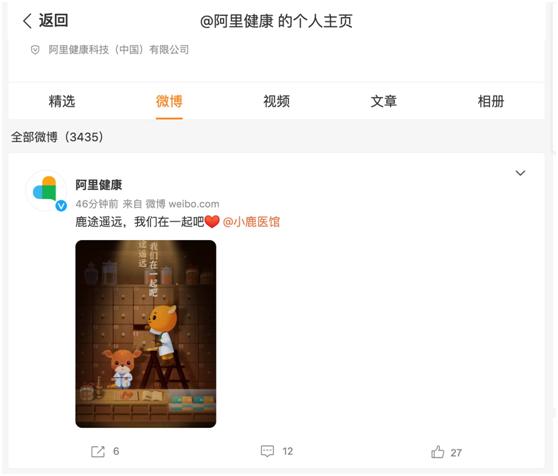Click the red heart emoji in post
Viewport: 558px width, 476px height.
[x=212, y=222]
